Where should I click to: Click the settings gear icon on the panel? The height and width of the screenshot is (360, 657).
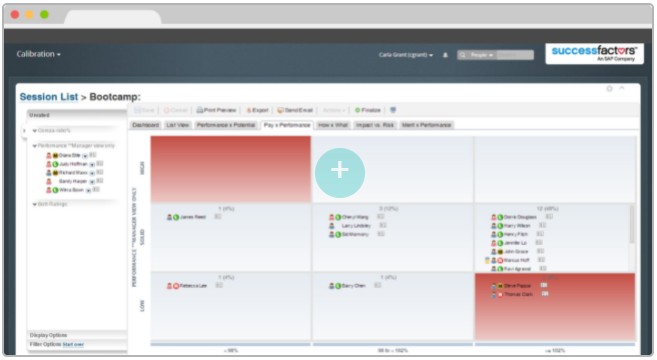coord(610,88)
